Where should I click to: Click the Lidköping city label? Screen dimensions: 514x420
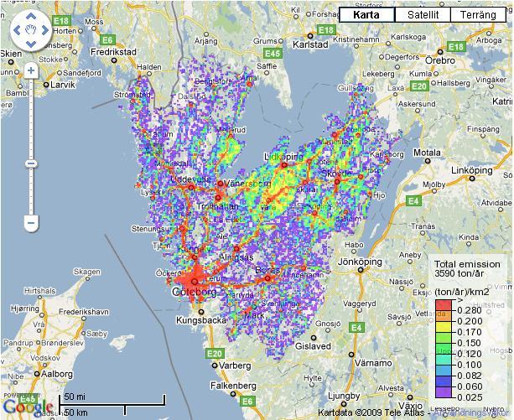click(283, 157)
